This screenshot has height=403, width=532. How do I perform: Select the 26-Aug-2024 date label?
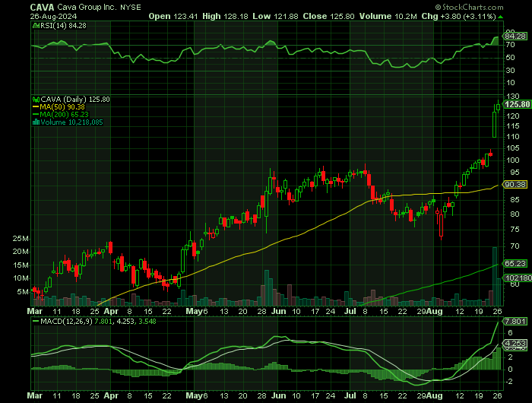tap(54, 16)
